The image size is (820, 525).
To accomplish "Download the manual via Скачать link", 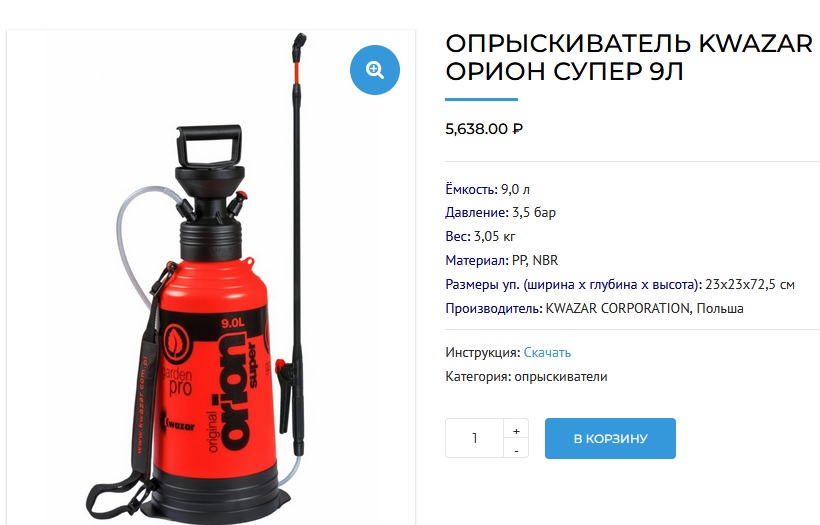I will [547, 352].
